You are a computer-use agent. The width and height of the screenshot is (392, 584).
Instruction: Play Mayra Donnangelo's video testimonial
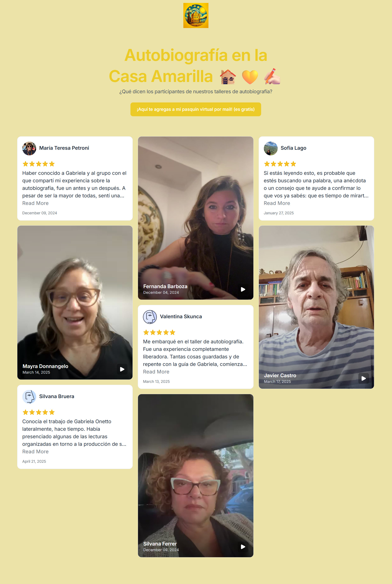122,369
